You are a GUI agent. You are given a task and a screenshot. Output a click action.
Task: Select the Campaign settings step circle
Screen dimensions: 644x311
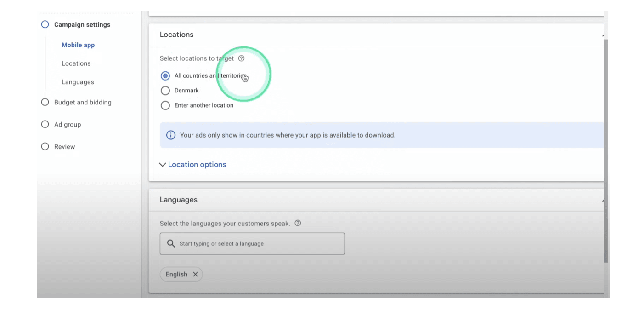point(45,25)
